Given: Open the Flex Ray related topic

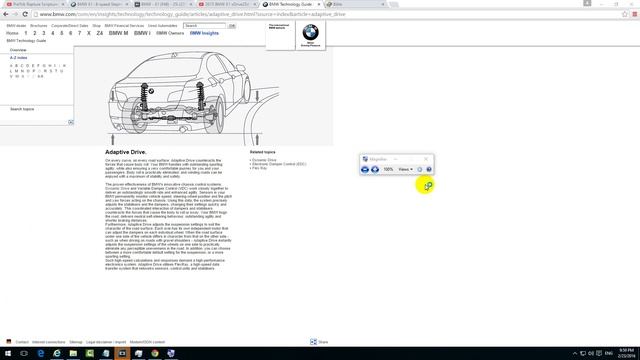Looking at the screenshot, I should click(259, 168).
